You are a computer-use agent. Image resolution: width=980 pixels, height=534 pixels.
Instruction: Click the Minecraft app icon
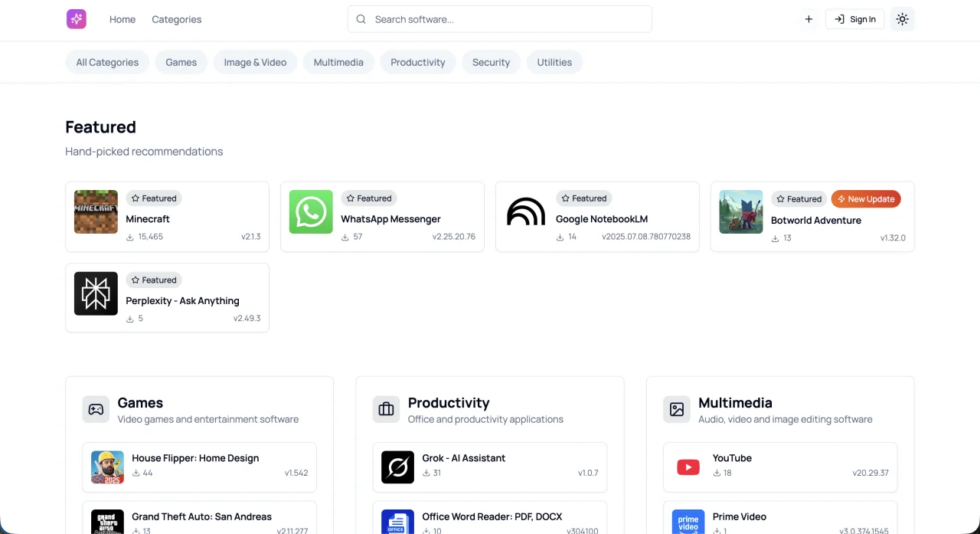click(96, 211)
